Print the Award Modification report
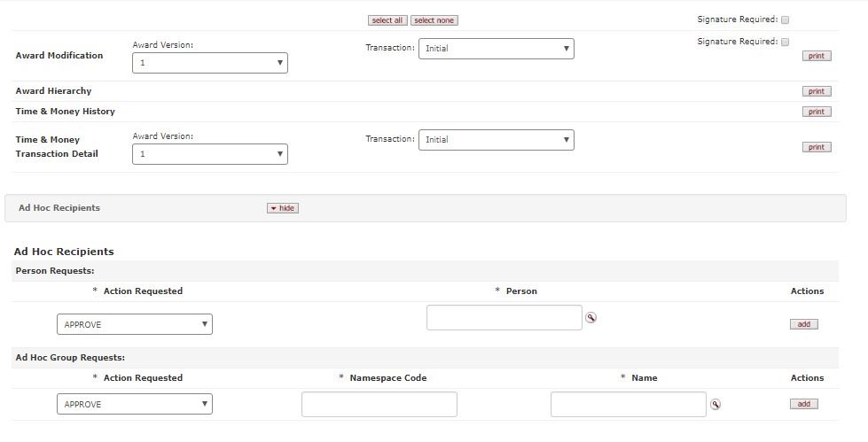This screenshot has height=442, width=868. pyautogui.click(x=816, y=56)
